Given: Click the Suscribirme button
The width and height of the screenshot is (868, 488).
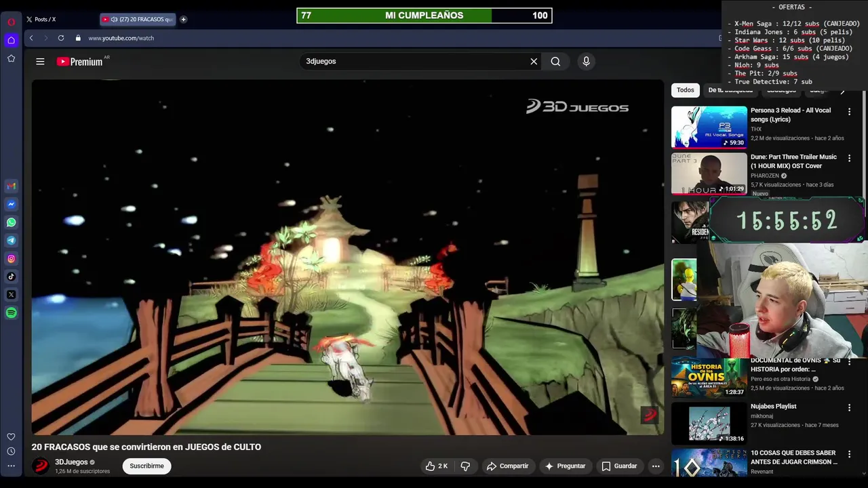Looking at the screenshot, I should pos(146,466).
